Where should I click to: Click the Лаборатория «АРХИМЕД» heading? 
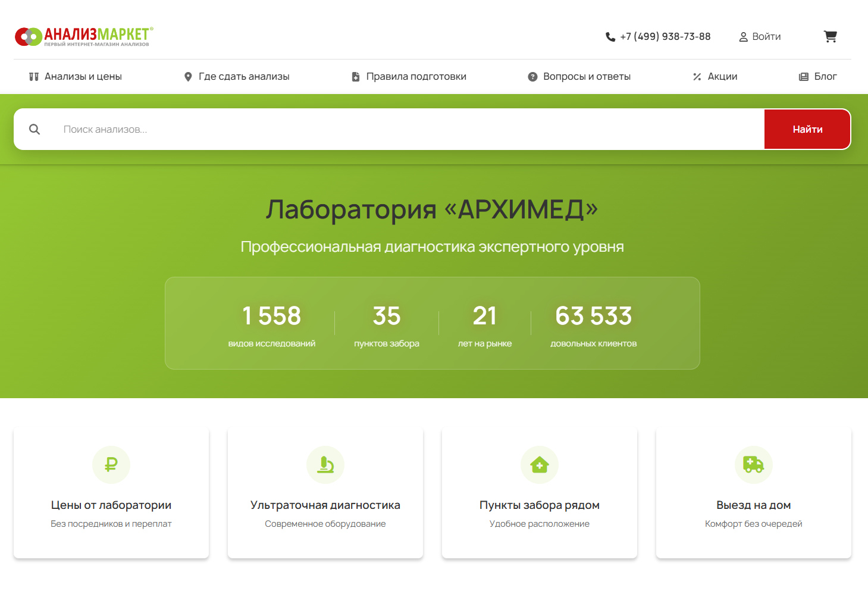[x=432, y=210]
